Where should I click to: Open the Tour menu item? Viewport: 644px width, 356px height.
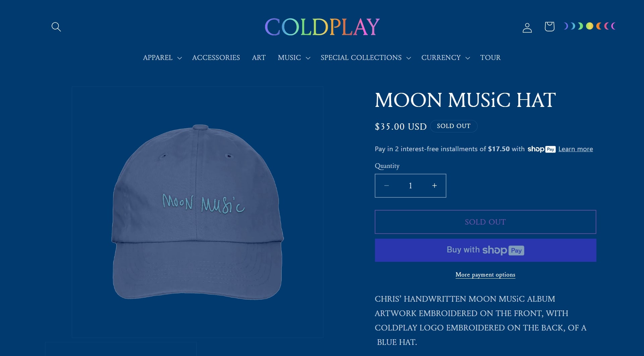pos(490,58)
